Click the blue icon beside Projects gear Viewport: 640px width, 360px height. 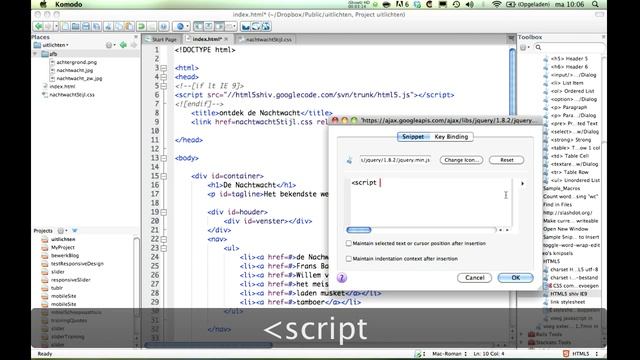click(74, 231)
